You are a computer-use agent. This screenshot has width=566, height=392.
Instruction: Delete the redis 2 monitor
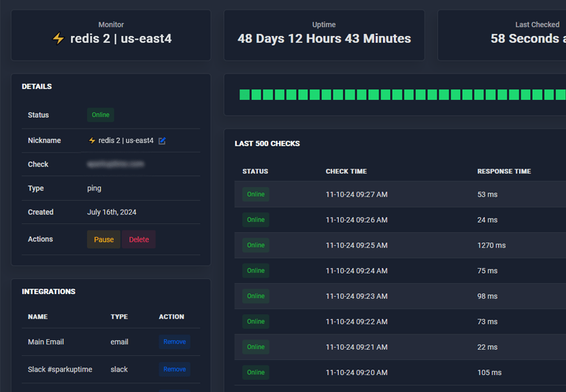click(138, 240)
